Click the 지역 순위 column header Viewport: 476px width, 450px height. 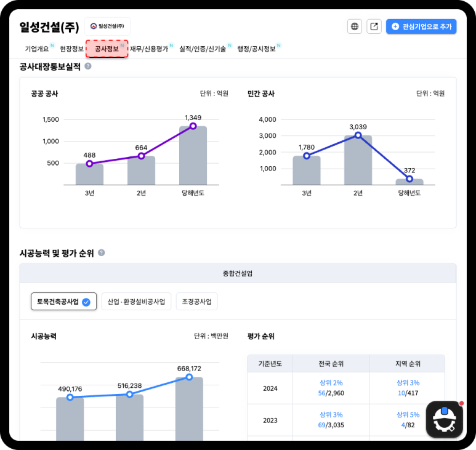pos(408,364)
